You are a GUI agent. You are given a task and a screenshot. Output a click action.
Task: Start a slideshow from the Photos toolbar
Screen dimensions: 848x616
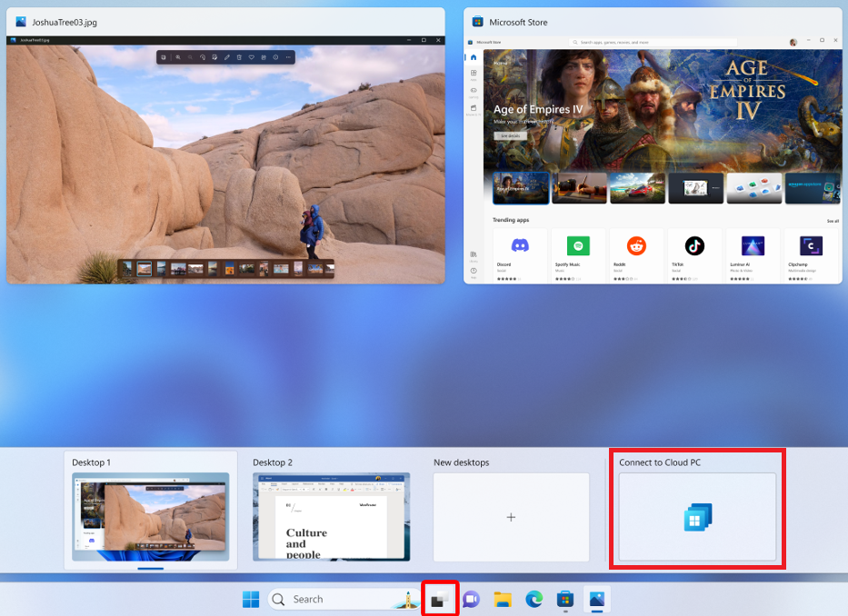tap(264, 56)
